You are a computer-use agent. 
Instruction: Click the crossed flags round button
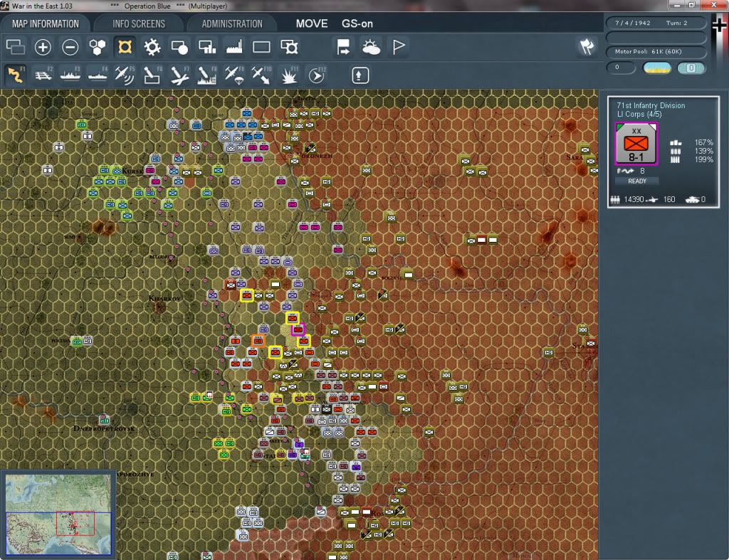tap(587, 46)
